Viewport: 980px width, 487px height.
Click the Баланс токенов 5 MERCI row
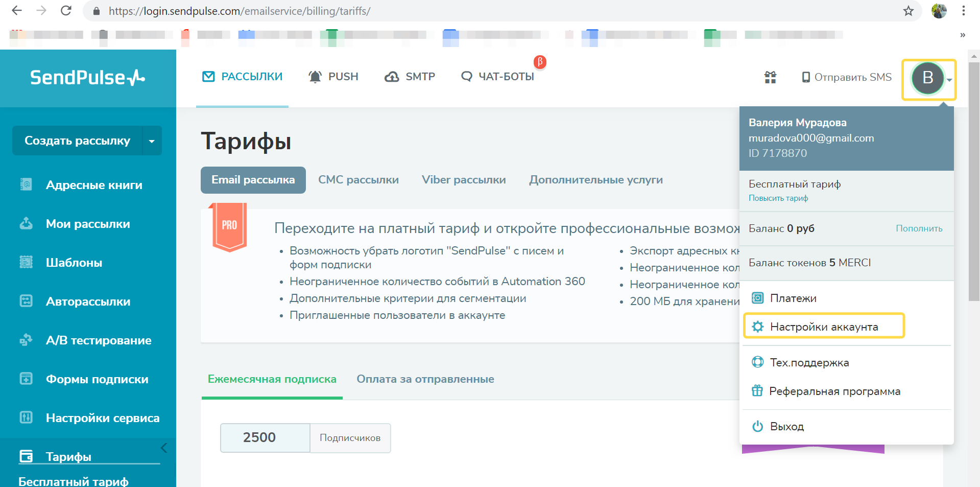coord(847,263)
